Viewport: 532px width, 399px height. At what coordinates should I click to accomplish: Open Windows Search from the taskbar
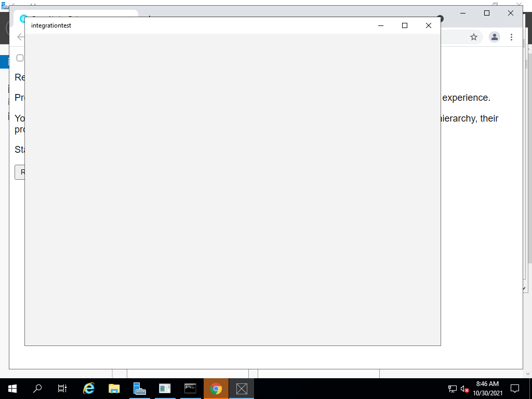37,388
